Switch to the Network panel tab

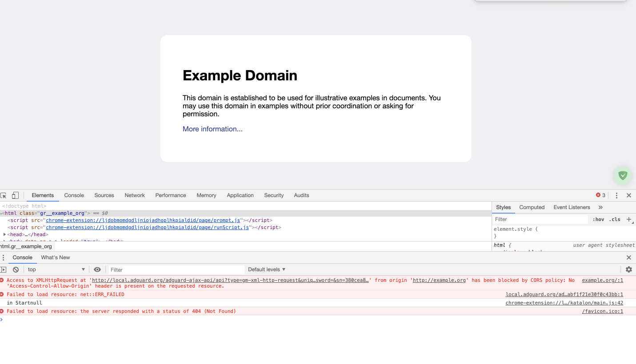135,195
